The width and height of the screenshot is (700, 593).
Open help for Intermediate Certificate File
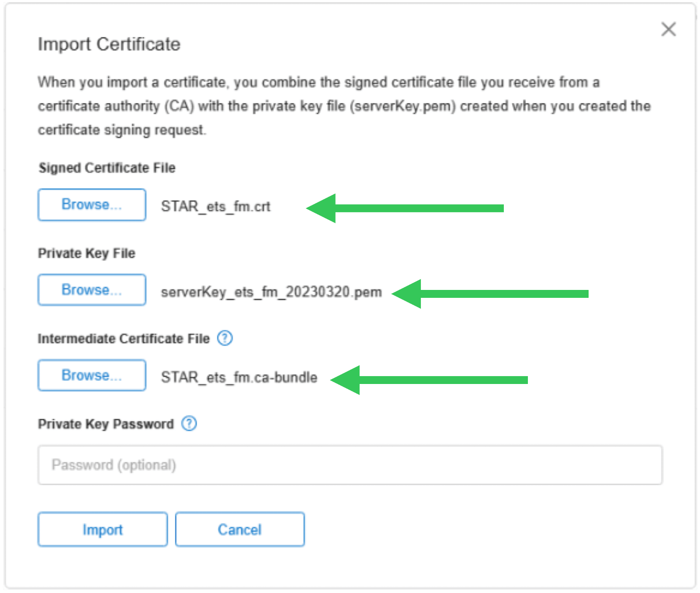point(225,338)
